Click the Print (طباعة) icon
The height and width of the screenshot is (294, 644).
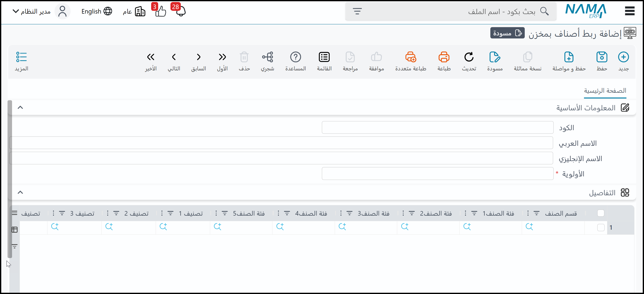[x=444, y=57]
